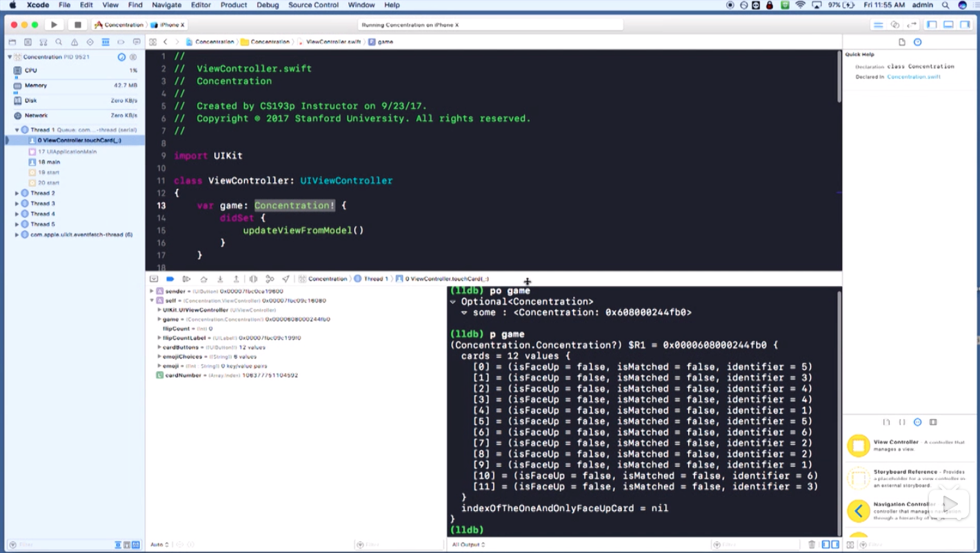Viewport: 980px width, 553px height.
Task: Toggle breakpoints activation in debug bar
Action: pos(170,279)
